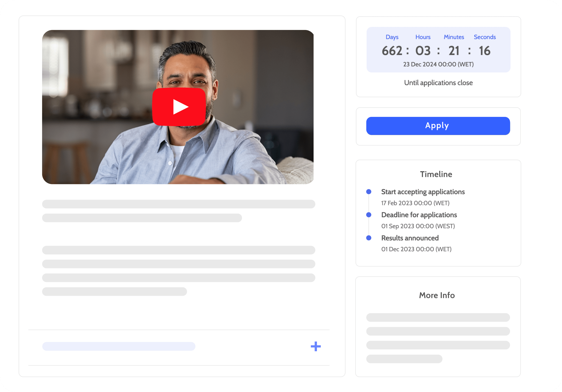This screenshot has width=562, height=392.
Task: Click the 'Until applications close' caption
Action: 438,83
